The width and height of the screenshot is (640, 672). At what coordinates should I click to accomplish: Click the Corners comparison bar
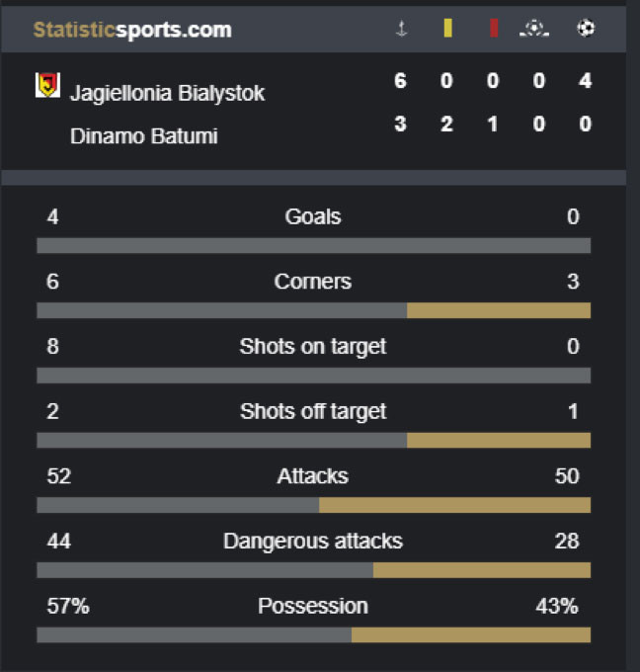[313, 310]
